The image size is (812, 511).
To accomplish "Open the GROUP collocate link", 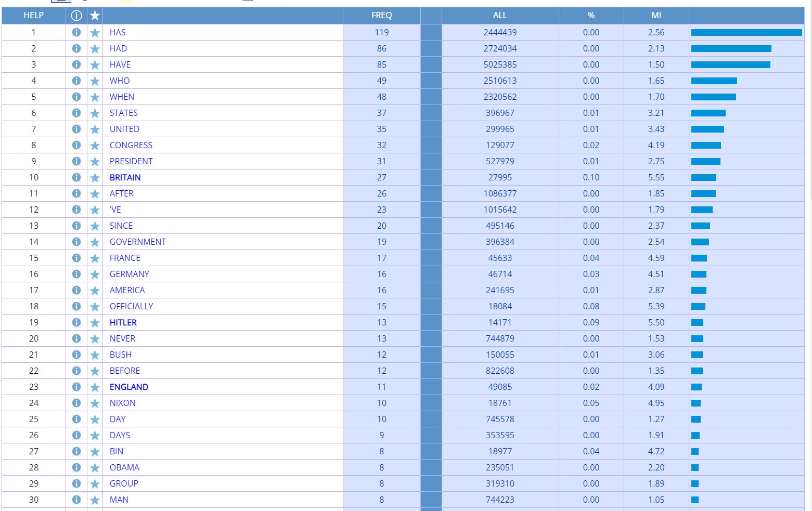I will [124, 483].
